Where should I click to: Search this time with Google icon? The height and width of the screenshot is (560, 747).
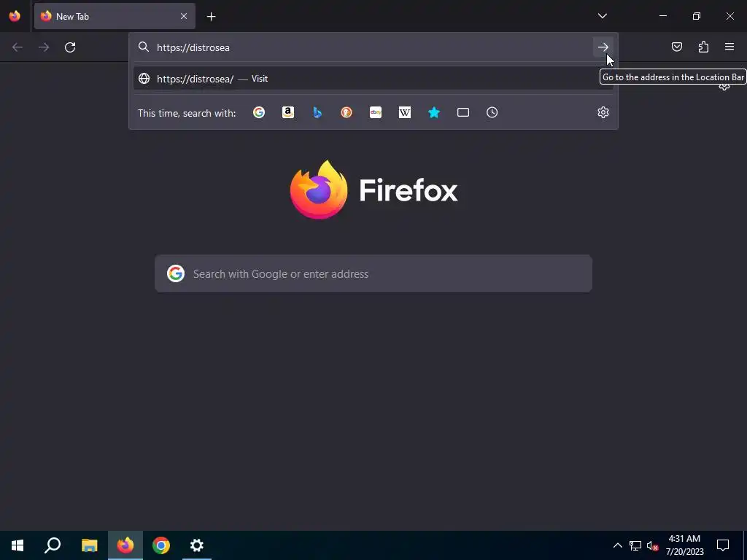(x=259, y=112)
